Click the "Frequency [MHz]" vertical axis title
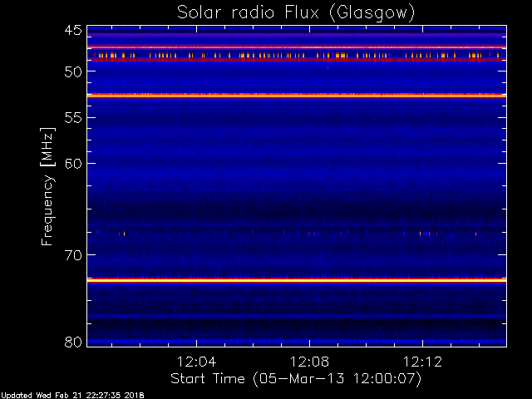The height and width of the screenshot is (399, 532). (x=47, y=186)
